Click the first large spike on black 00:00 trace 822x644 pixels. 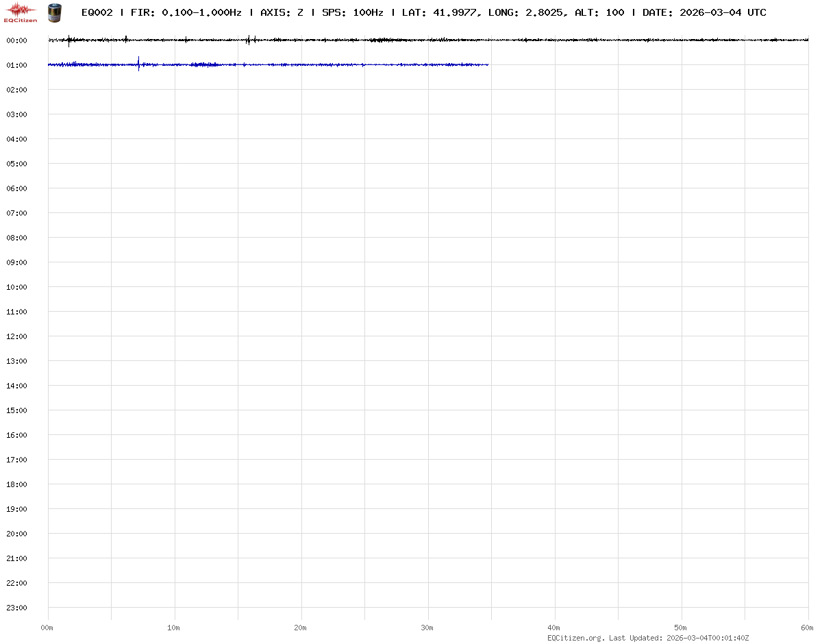pos(68,40)
